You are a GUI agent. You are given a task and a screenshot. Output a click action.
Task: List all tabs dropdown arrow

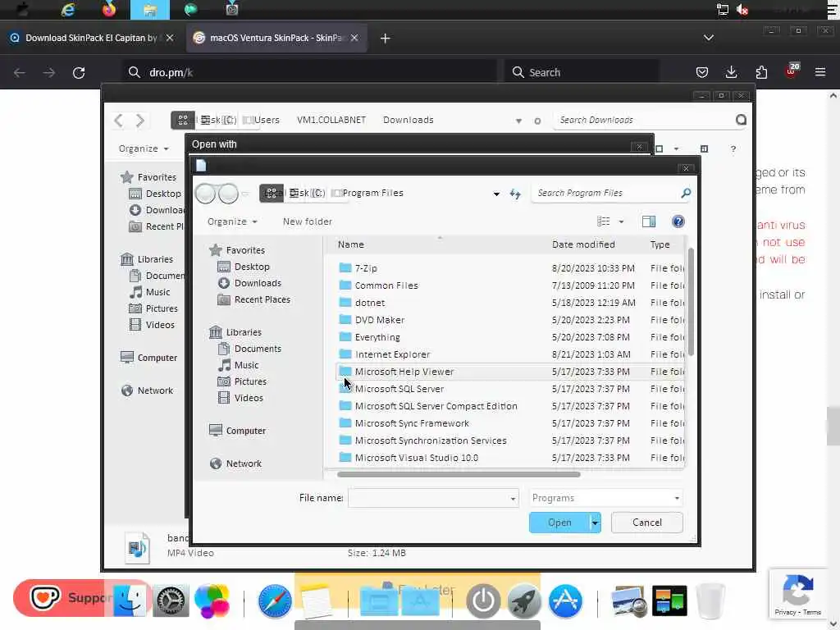pyautogui.click(x=708, y=38)
